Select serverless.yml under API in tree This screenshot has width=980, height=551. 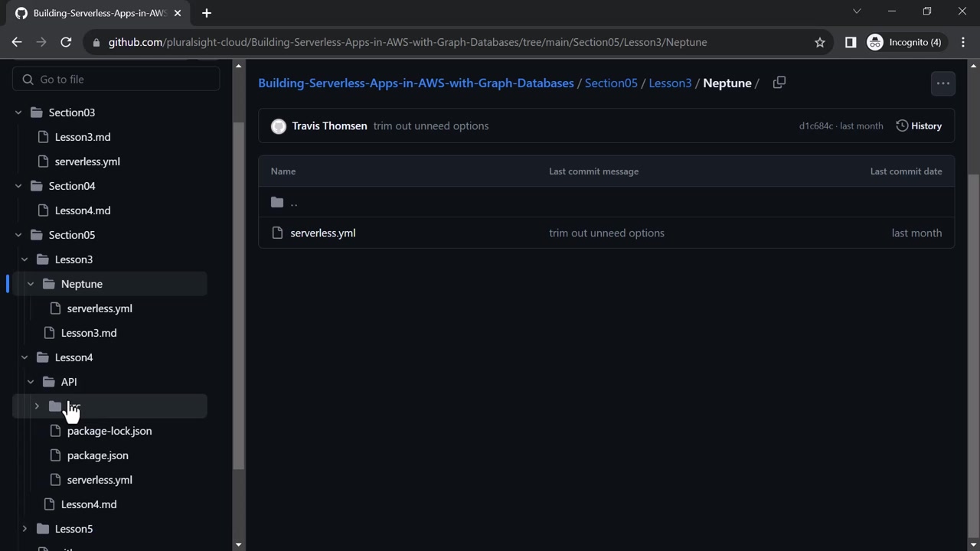(100, 480)
